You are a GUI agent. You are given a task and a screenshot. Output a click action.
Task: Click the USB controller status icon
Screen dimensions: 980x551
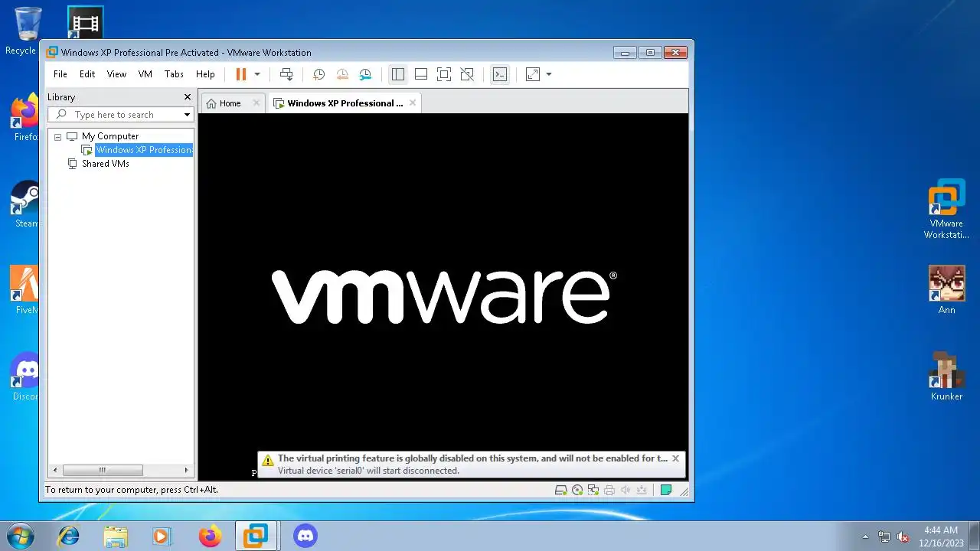(642, 491)
